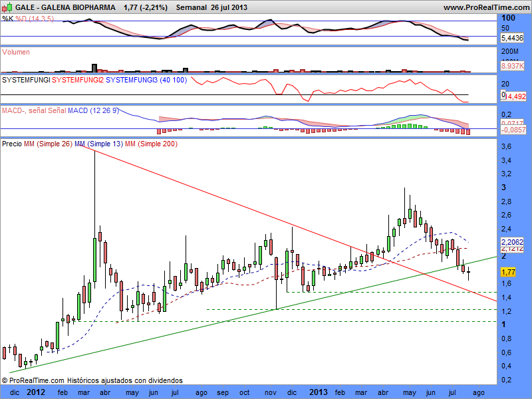Click the 8.937K volume value box
This screenshot has height=399, width=532.
coord(512,66)
